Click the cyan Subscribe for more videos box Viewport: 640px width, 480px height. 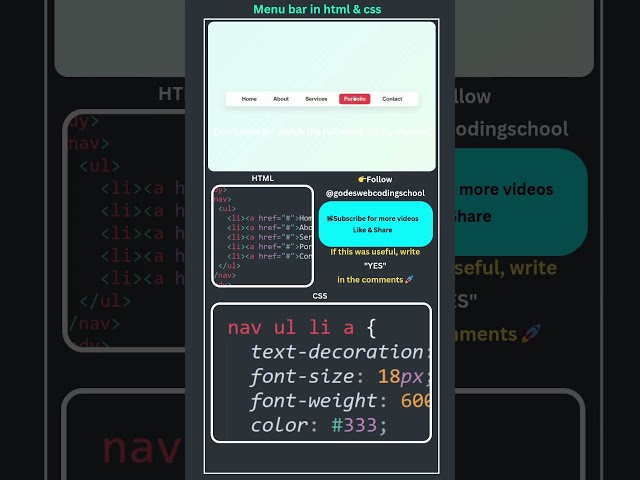click(376, 224)
